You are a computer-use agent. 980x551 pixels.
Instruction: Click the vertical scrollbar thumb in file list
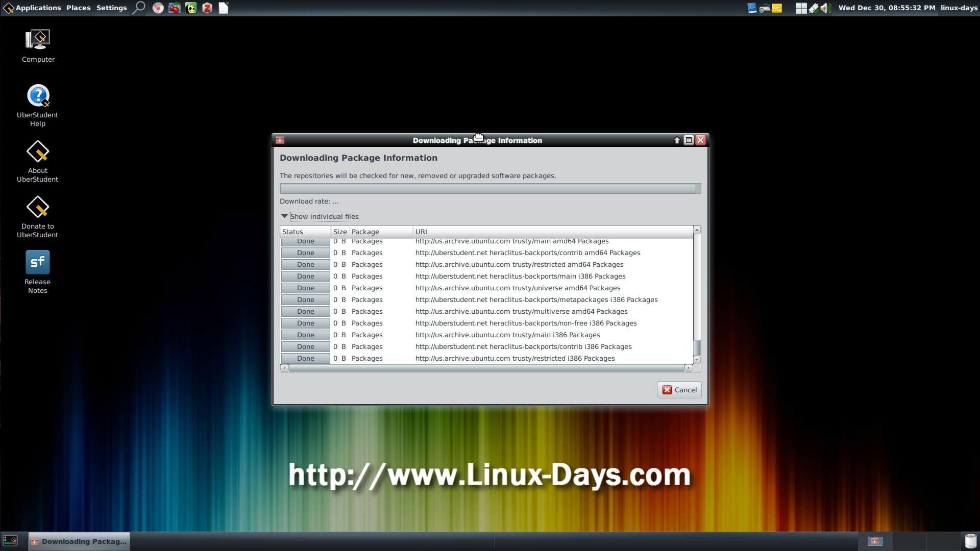click(x=697, y=347)
